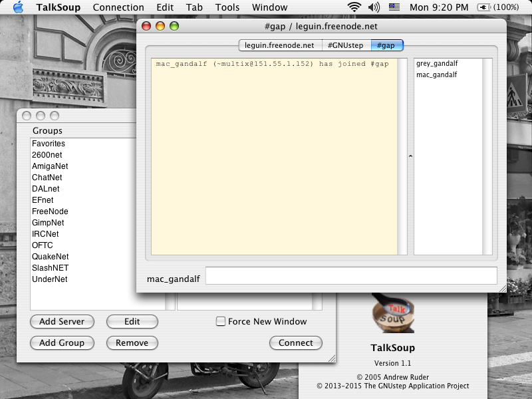Click the 2005 Andrew Ruder copyright line
532x399 pixels.
pos(393,377)
